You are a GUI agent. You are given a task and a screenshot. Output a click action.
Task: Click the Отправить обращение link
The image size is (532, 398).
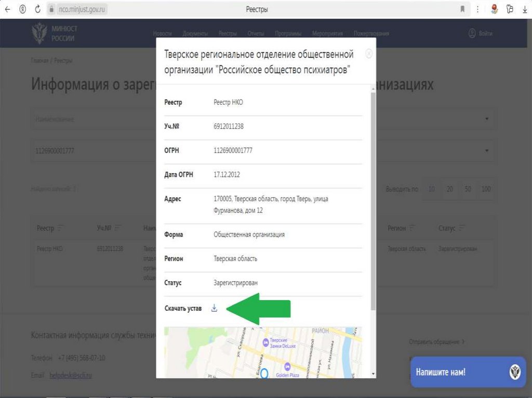pyautogui.click(x=436, y=342)
